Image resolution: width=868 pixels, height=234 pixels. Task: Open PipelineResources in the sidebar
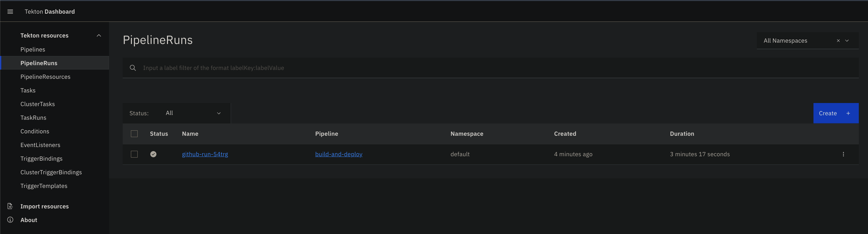[x=45, y=77]
